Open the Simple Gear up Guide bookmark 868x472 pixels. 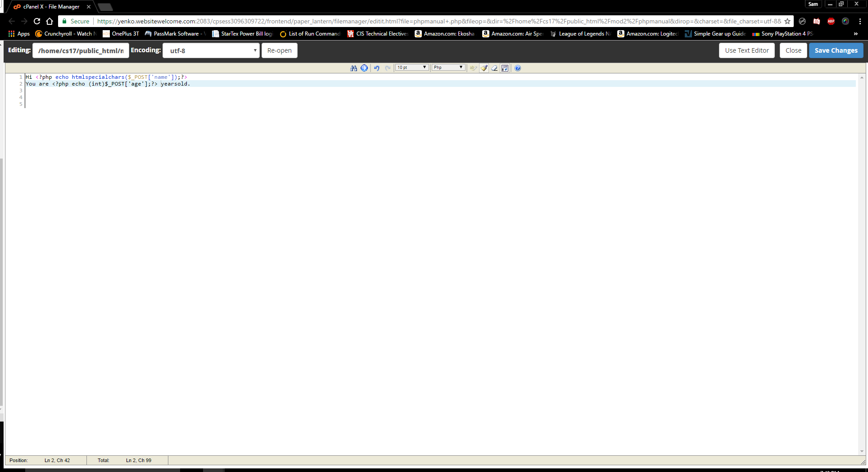coord(715,34)
